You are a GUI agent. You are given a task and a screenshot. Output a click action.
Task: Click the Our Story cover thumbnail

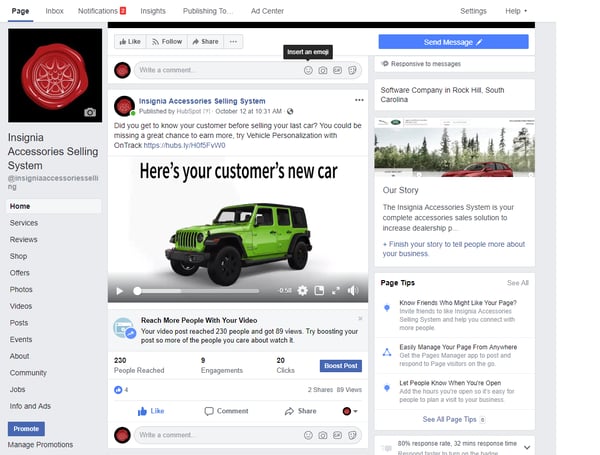click(454, 147)
